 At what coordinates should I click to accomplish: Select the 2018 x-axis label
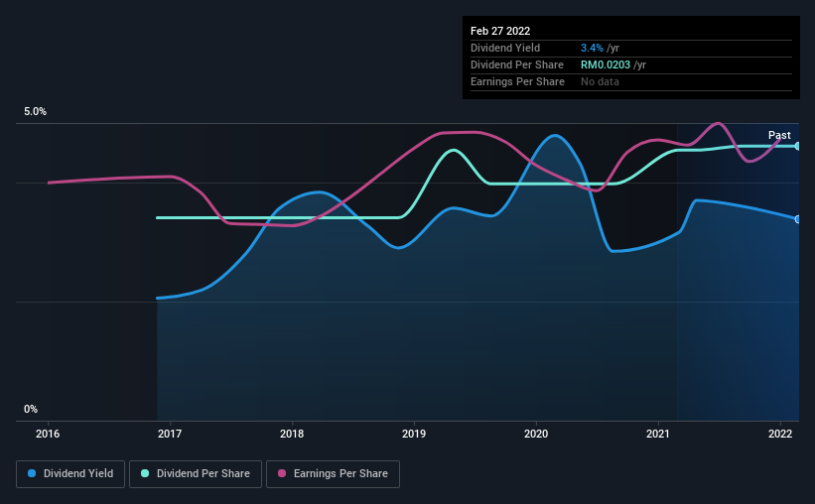point(292,434)
